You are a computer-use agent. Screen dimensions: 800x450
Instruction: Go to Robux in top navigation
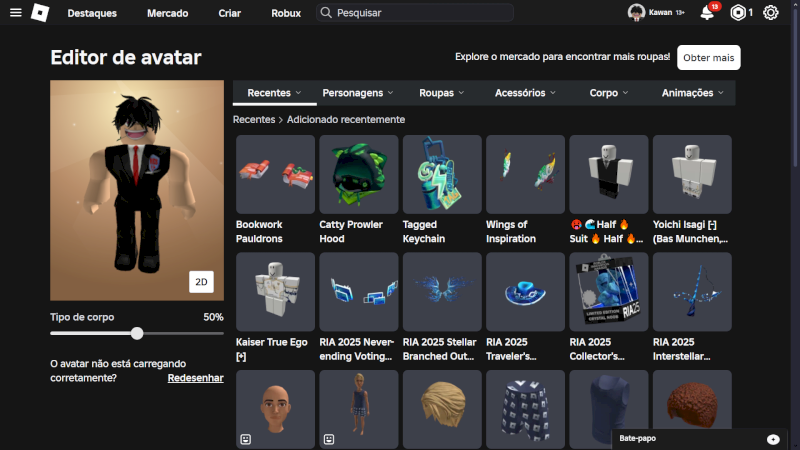(x=286, y=13)
